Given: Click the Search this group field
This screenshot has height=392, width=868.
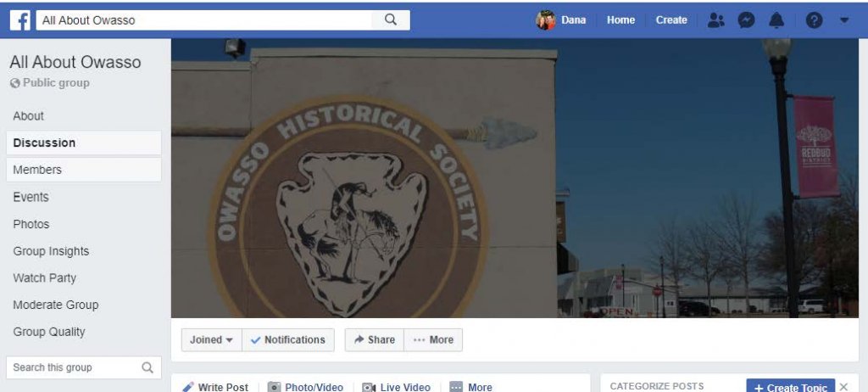Looking at the screenshot, I should tap(84, 367).
